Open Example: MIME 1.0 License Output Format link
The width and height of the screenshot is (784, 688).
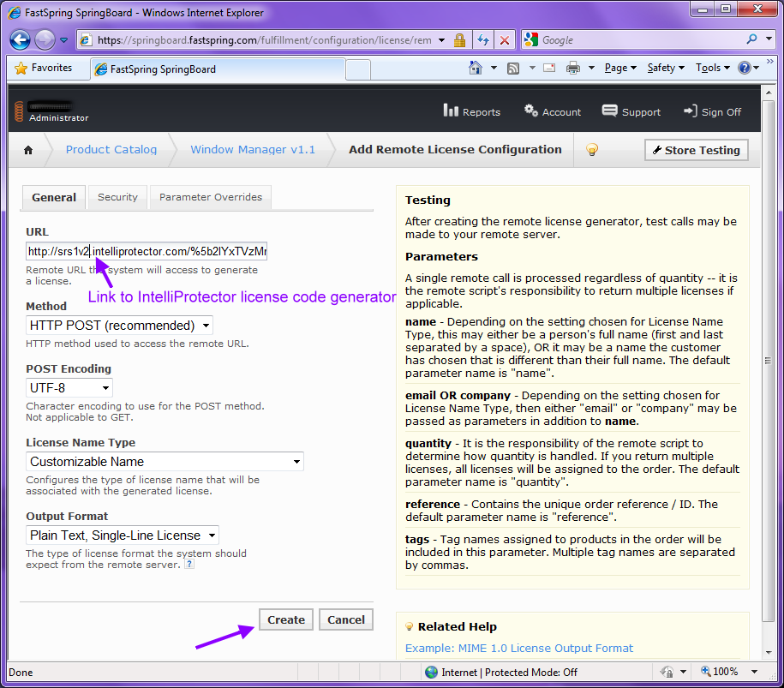tap(519, 648)
